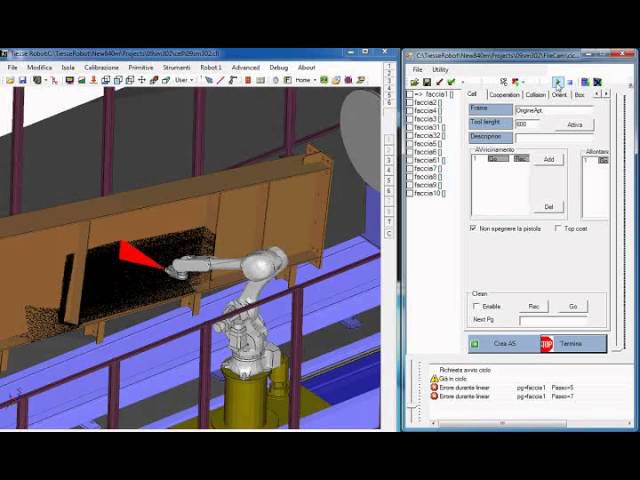Viewport: 640px width, 480px height.
Task: Toggle 'Non spegnere la pistola' checkbox
Action: tap(473, 228)
